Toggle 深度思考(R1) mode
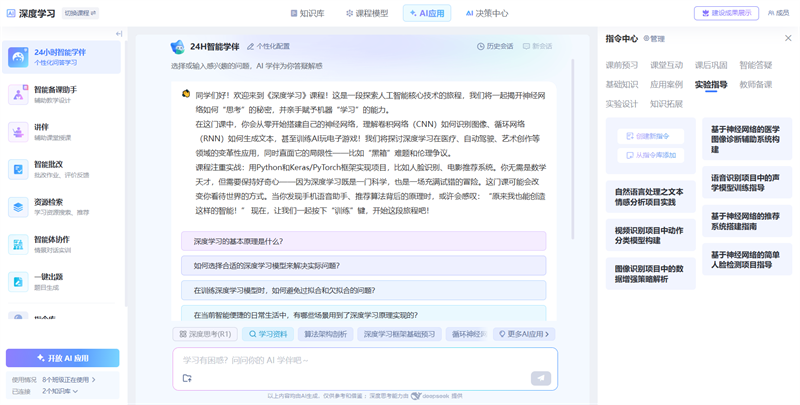 point(205,334)
